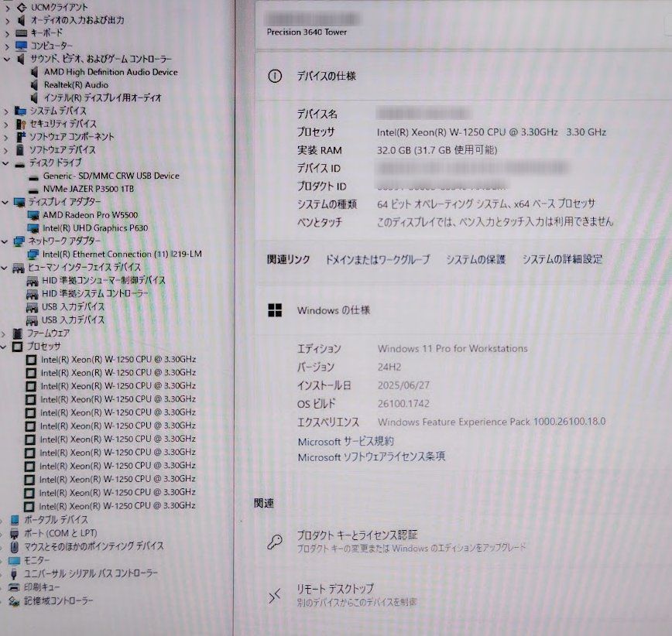Collapse the プロセッサ node
This screenshot has height=636, width=672.
[x=3, y=347]
